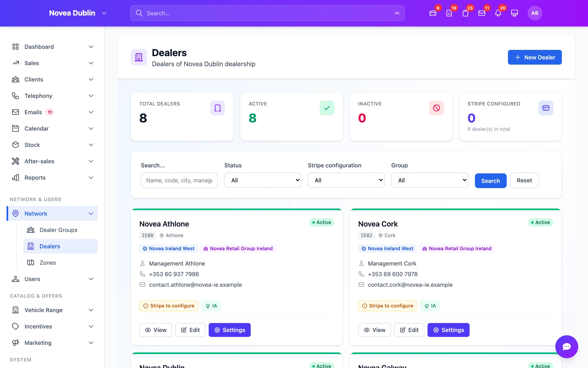
Task: Click phone number +353 69 600 7978
Action: click(393, 274)
